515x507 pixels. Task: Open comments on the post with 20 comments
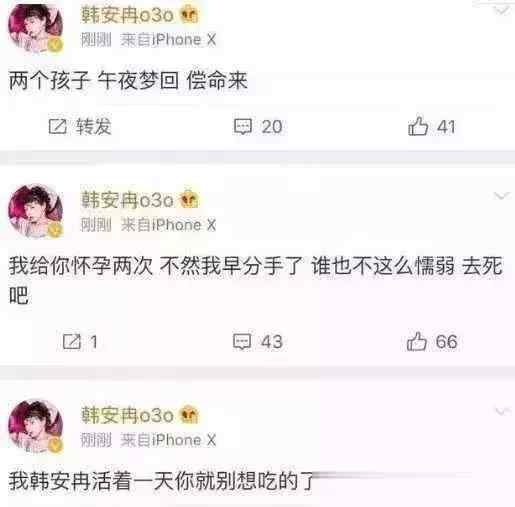[243, 127]
